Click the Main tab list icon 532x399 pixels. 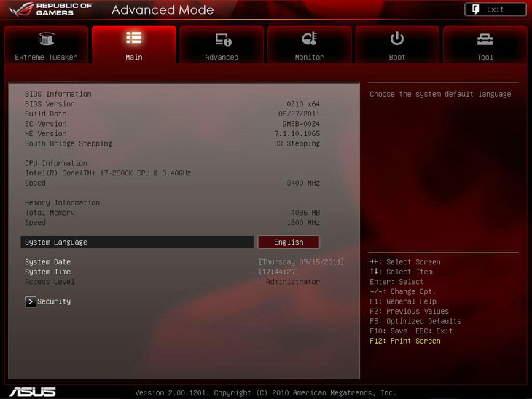133,38
